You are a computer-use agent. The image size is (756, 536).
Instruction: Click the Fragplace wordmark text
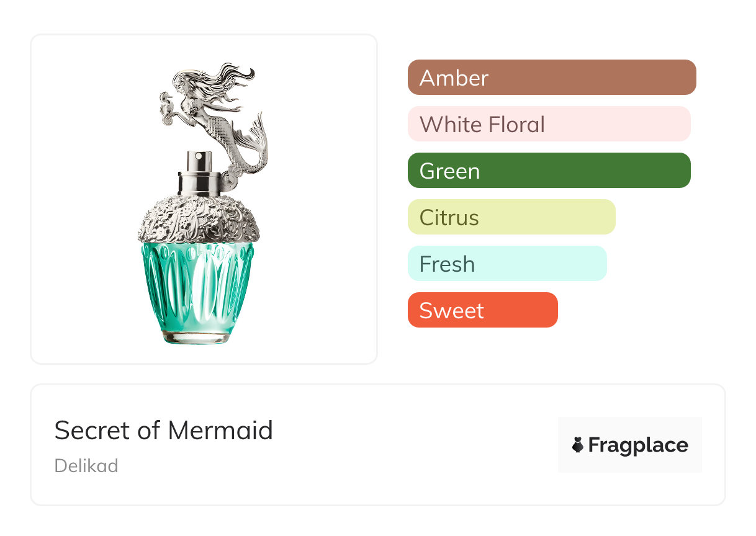coord(638,445)
